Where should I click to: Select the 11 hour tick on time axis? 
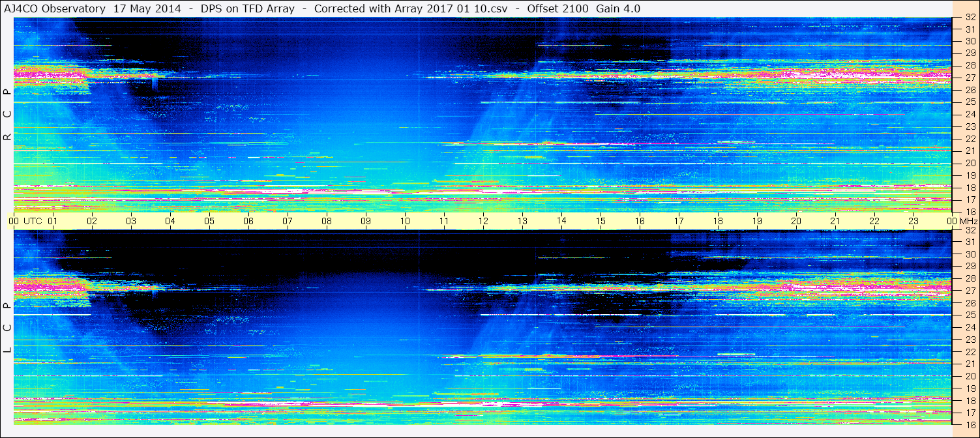pos(444,221)
